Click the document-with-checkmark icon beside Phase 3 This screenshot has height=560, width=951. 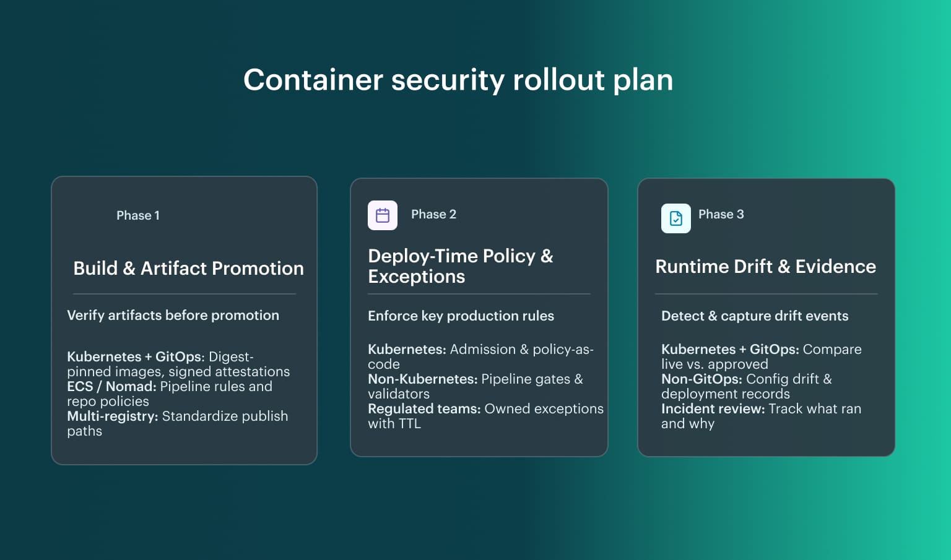(x=675, y=218)
